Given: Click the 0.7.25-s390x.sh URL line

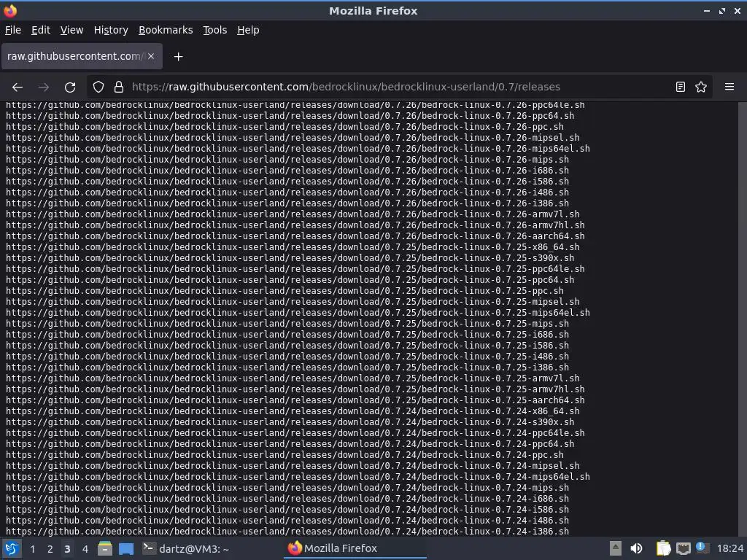Looking at the screenshot, I should tap(290, 258).
